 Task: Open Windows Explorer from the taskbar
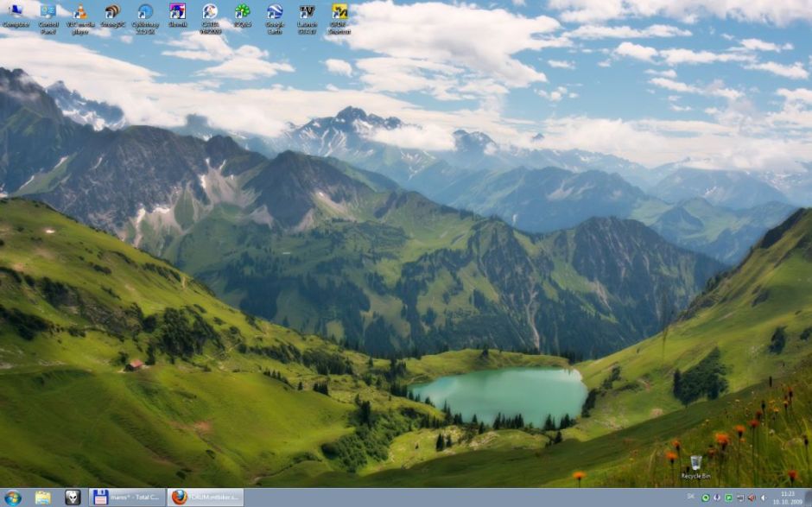click(42, 497)
